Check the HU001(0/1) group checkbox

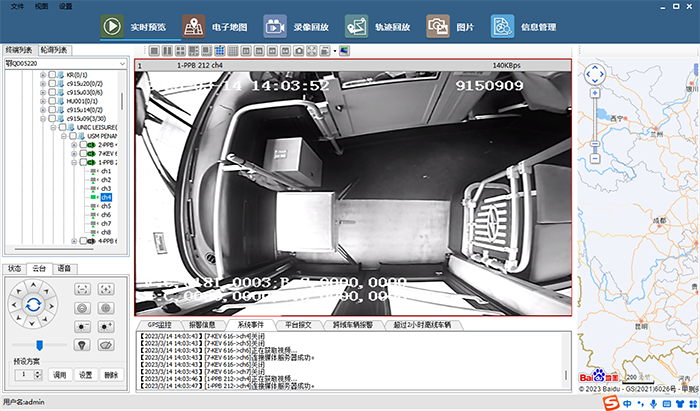[52, 101]
